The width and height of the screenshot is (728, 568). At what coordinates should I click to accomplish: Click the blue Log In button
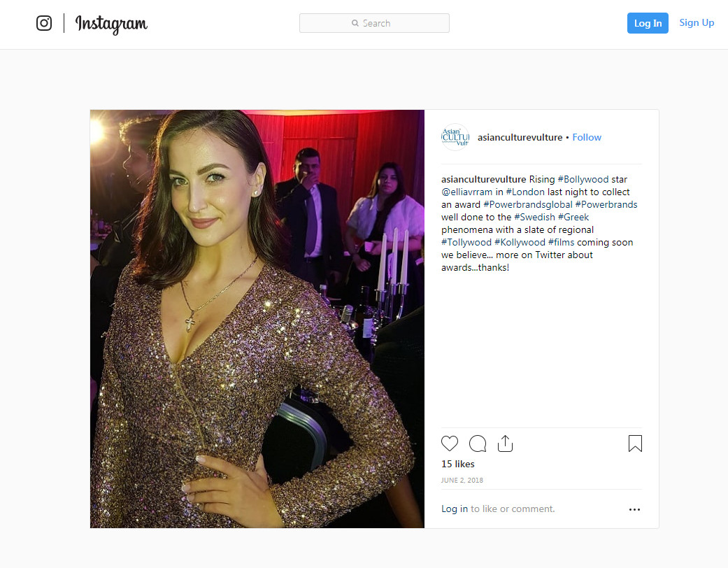(648, 23)
